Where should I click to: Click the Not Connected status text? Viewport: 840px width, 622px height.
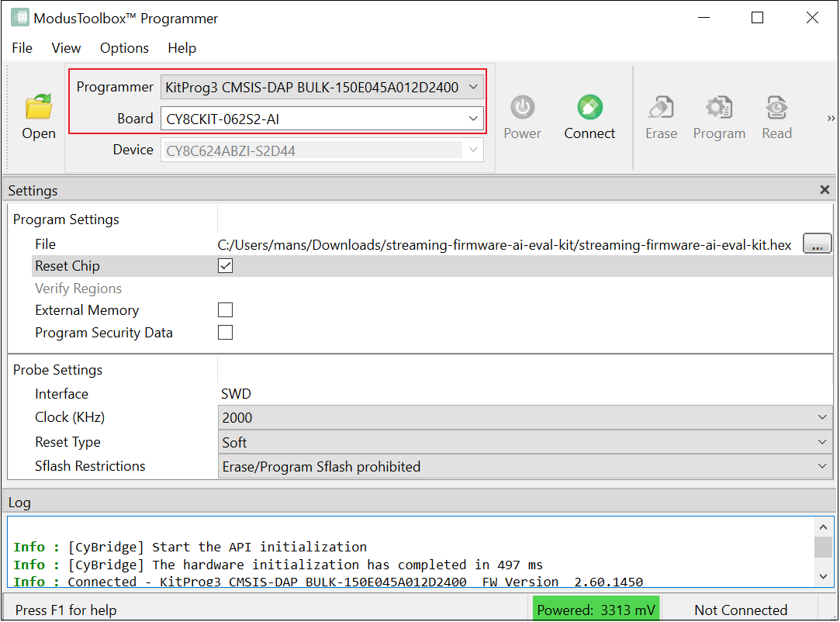741,610
